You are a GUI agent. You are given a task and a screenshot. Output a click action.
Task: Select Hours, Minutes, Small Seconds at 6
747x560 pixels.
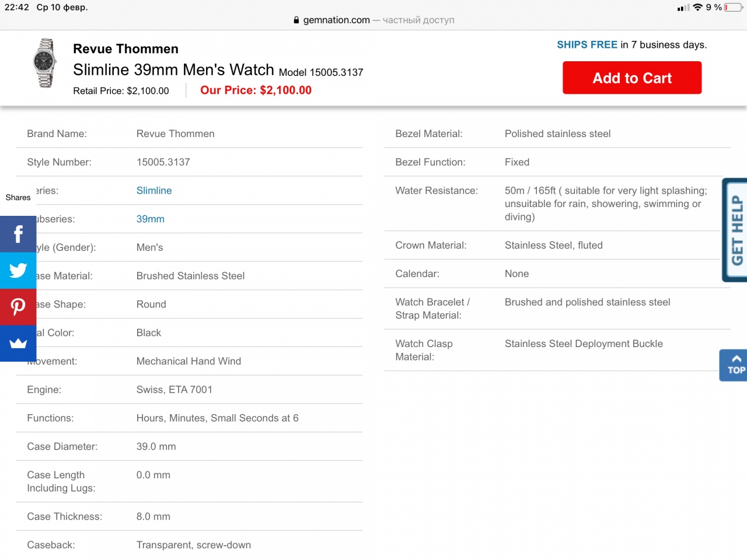click(218, 418)
